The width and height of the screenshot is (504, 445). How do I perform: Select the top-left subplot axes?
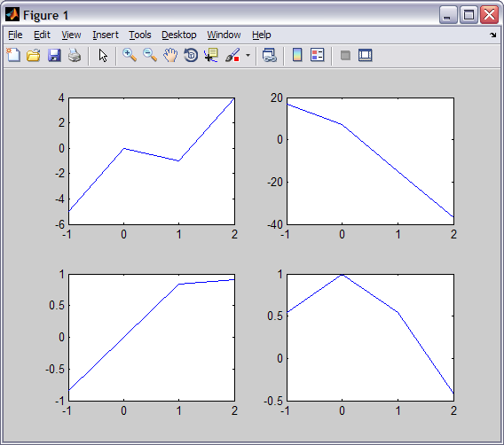(152, 161)
